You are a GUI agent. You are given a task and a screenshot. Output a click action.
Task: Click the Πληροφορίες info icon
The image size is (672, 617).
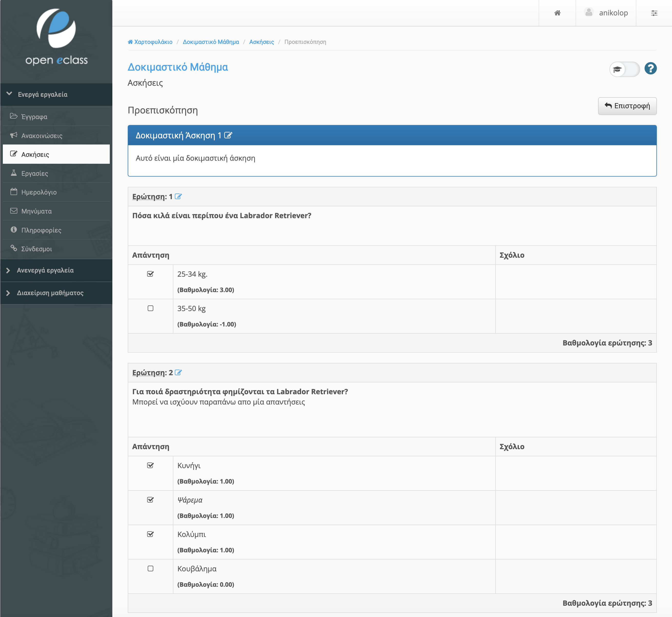(x=14, y=229)
